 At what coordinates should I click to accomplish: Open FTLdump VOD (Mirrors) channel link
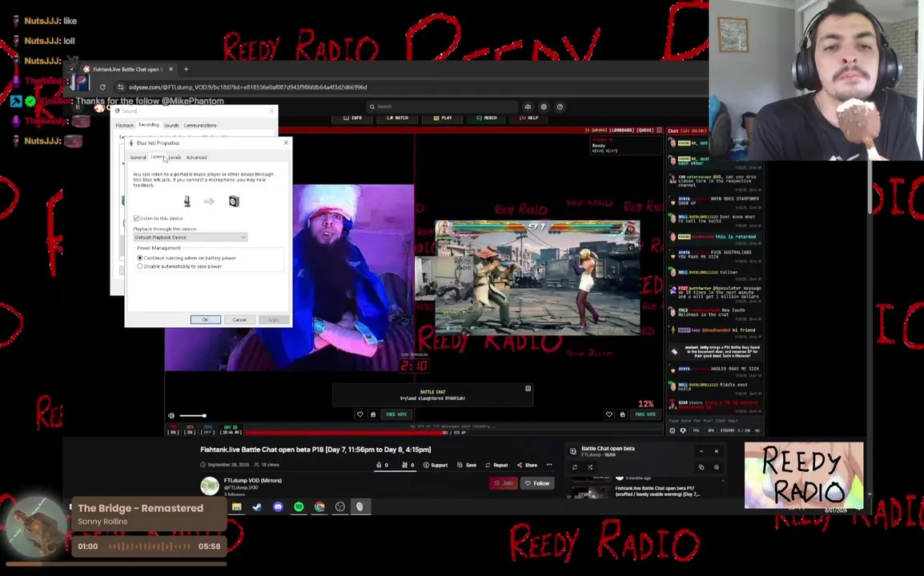coord(253,481)
